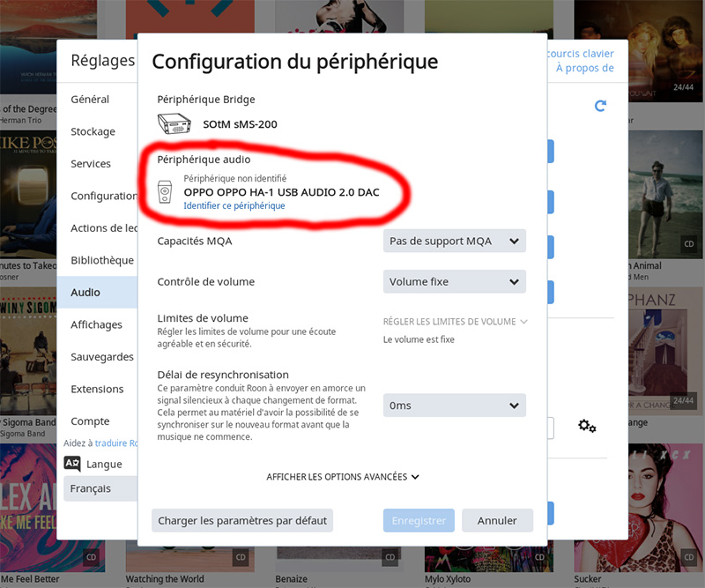The image size is (705, 588).
Task: Open the Raccourcis clavier link
Action: (581, 54)
